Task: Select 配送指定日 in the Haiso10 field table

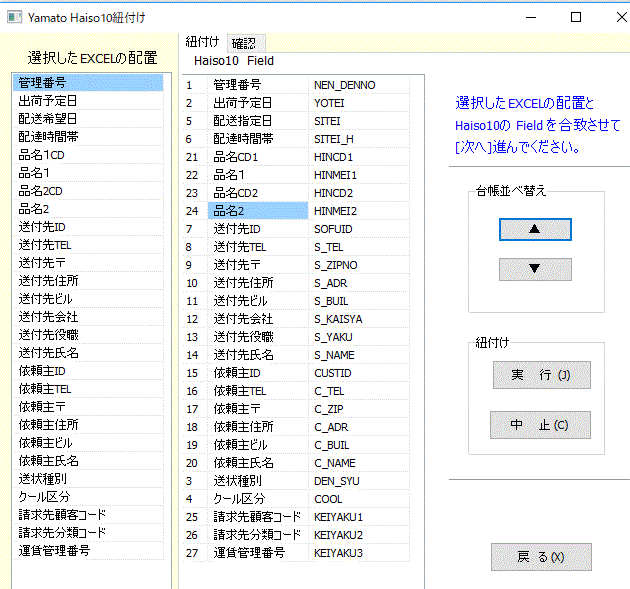Action: click(258, 121)
